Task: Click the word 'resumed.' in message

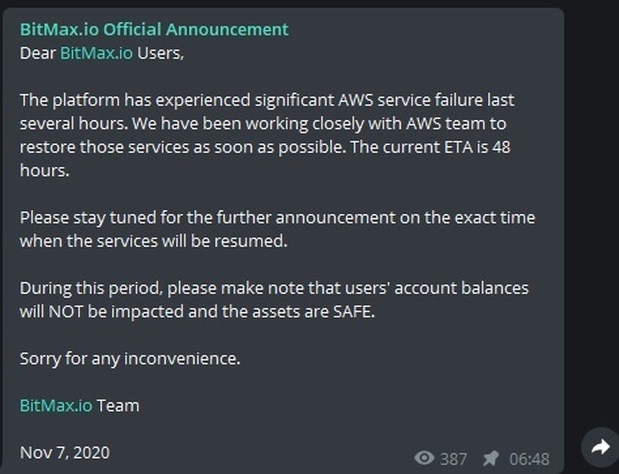Action: [251, 241]
